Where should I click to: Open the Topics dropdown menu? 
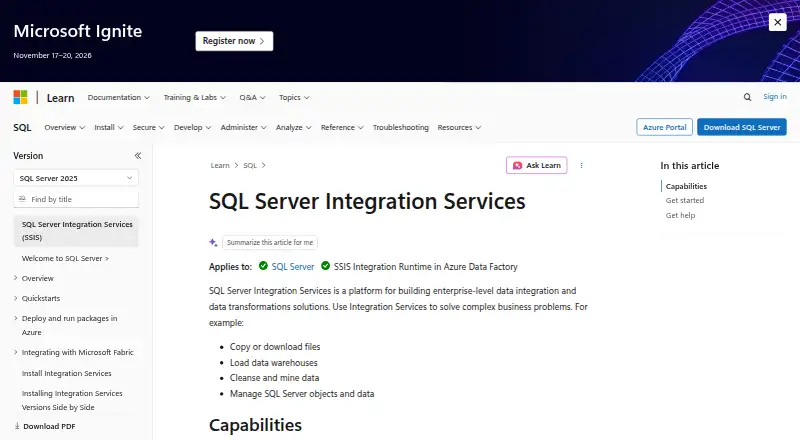click(294, 97)
